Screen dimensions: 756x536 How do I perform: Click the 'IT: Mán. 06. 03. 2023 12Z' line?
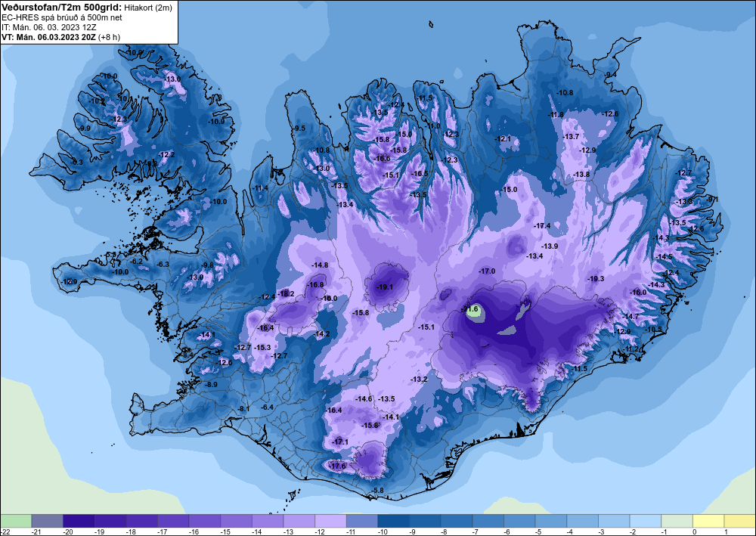click(48, 27)
